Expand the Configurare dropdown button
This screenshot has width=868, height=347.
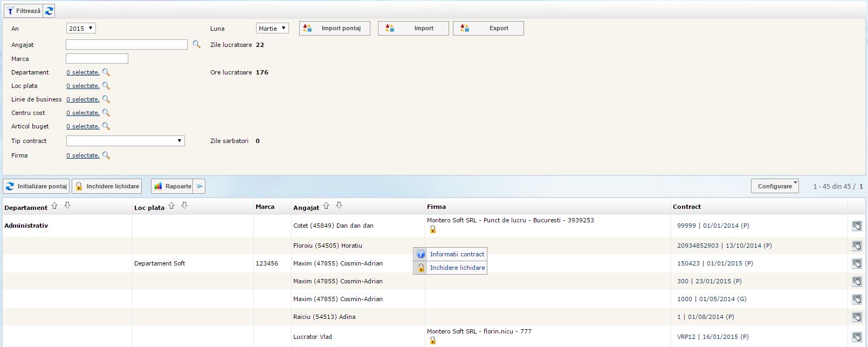pyautogui.click(x=775, y=186)
